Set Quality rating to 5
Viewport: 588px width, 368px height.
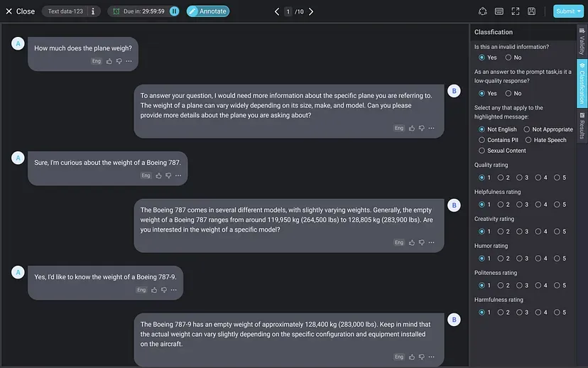pyautogui.click(x=557, y=178)
